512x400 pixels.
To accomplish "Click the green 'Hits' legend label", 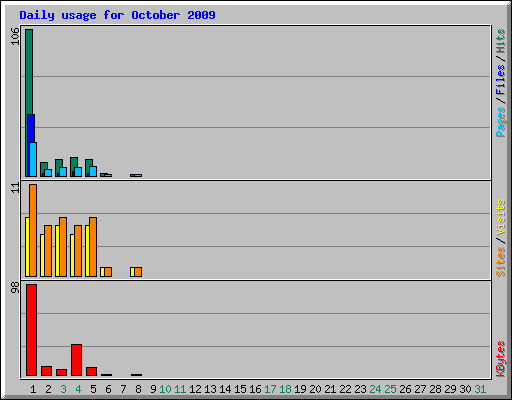I will [x=501, y=41].
